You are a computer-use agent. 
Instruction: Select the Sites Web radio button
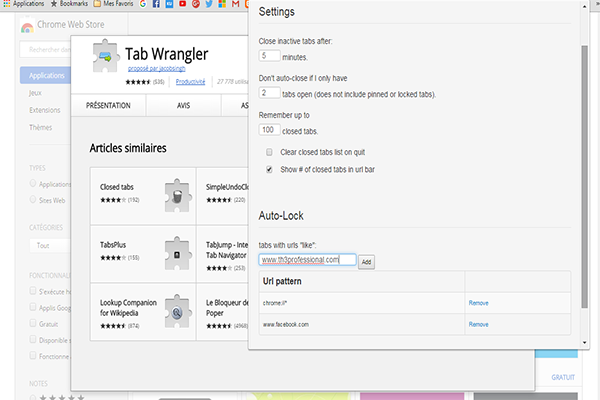[33, 200]
